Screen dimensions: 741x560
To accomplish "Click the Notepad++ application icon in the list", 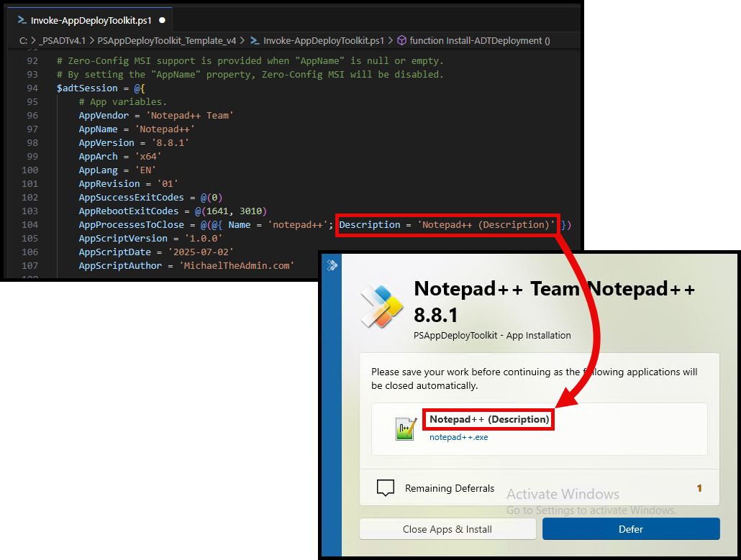I will pos(406,428).
